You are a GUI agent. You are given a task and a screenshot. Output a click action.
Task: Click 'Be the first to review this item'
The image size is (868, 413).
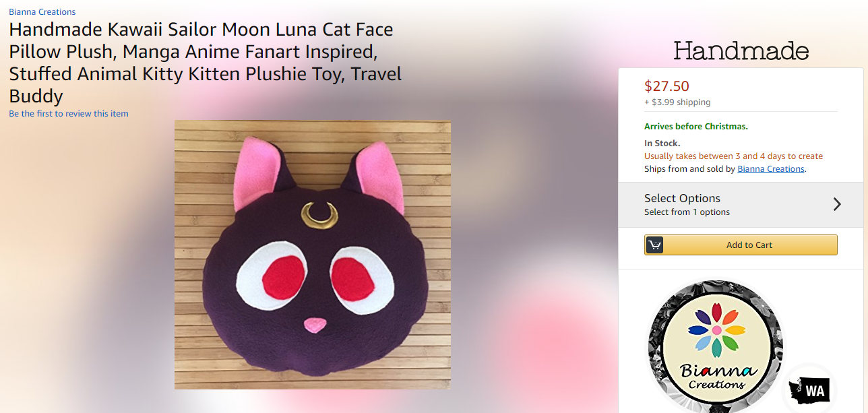tap(69, 114)
